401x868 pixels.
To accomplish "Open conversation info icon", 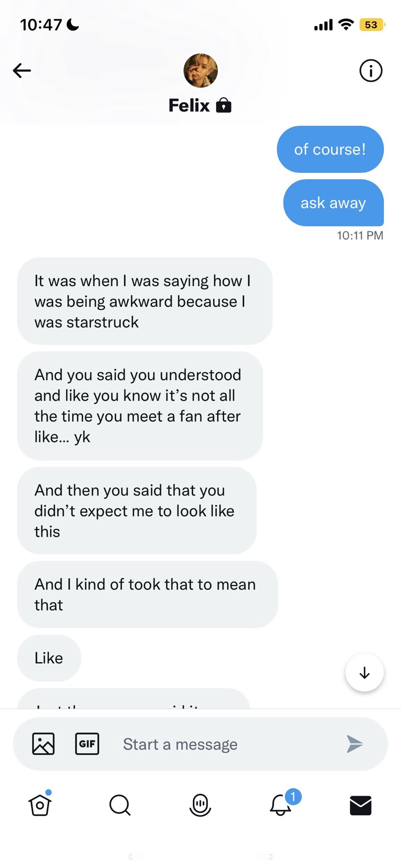I will [371, 70].
